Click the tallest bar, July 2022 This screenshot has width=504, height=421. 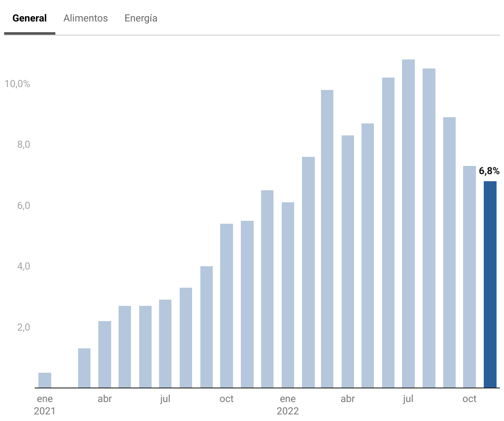pyautogui.click(x=408, y=223)
